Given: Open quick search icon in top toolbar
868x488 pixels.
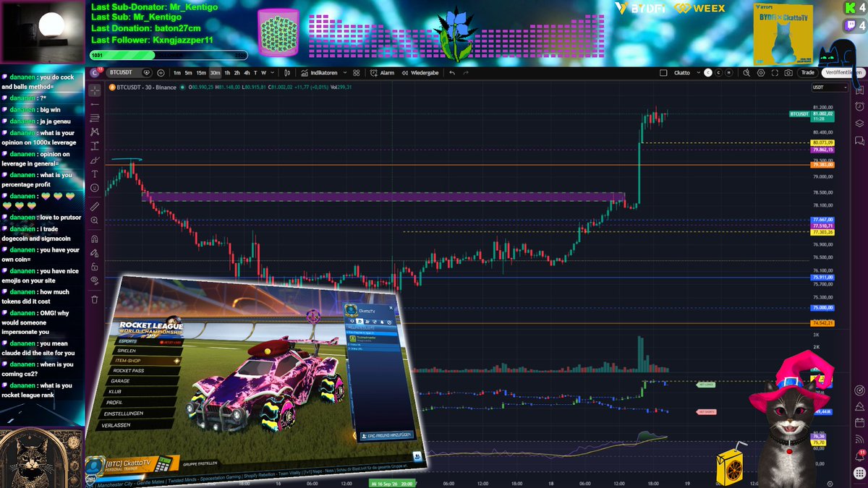Looking at the screenshot, I should coord(746,73).
